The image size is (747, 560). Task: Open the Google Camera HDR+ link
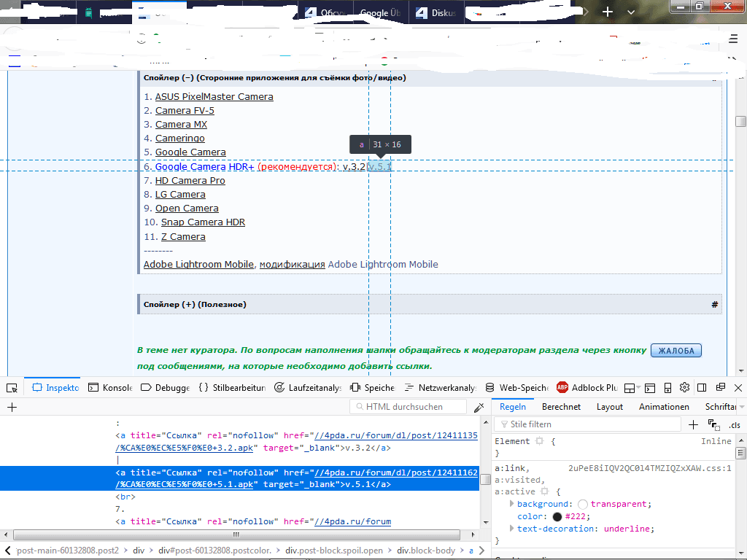pyautogui.click(x=204, y=167)
